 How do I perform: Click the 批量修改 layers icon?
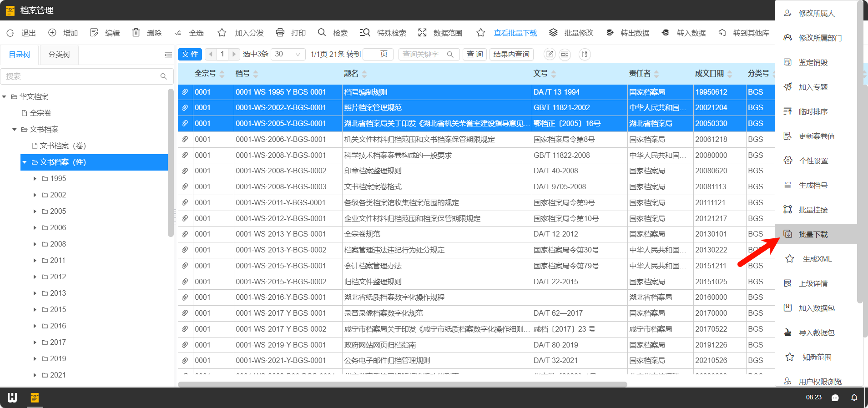point(553,33)
